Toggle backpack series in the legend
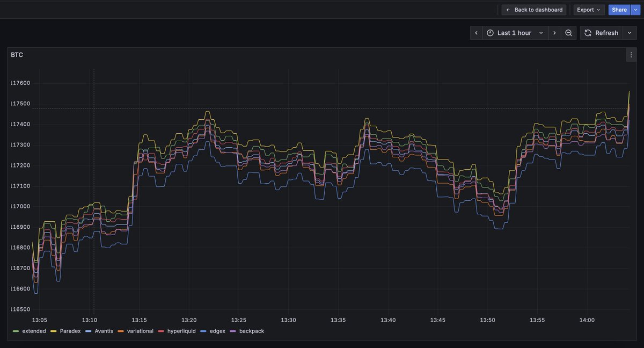The image size is (644, 348). 251,331
